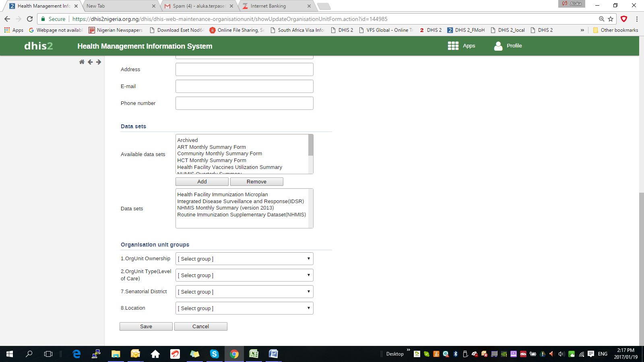Click the dhis2 logo

tap(39, 46)
